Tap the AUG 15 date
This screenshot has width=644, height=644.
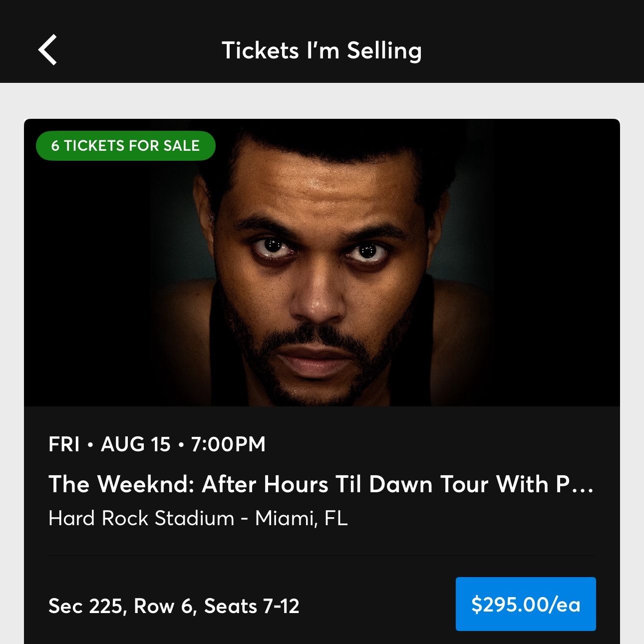[136, 444]
